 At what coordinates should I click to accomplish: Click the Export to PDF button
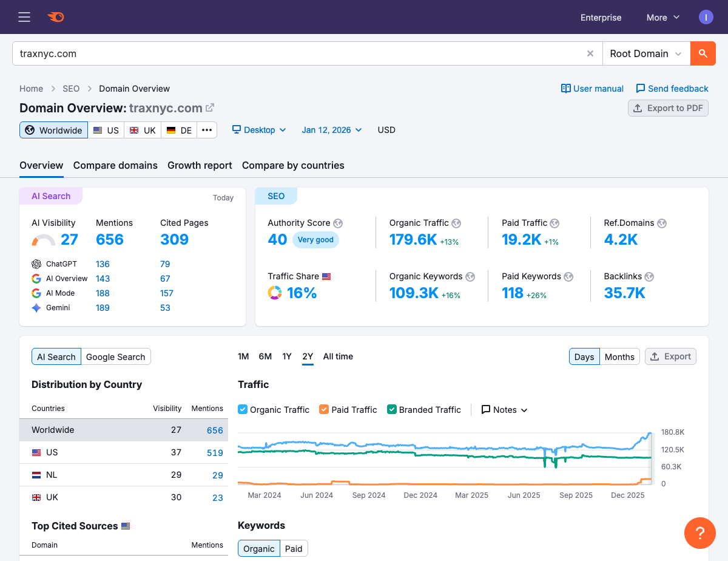(668, 107)
